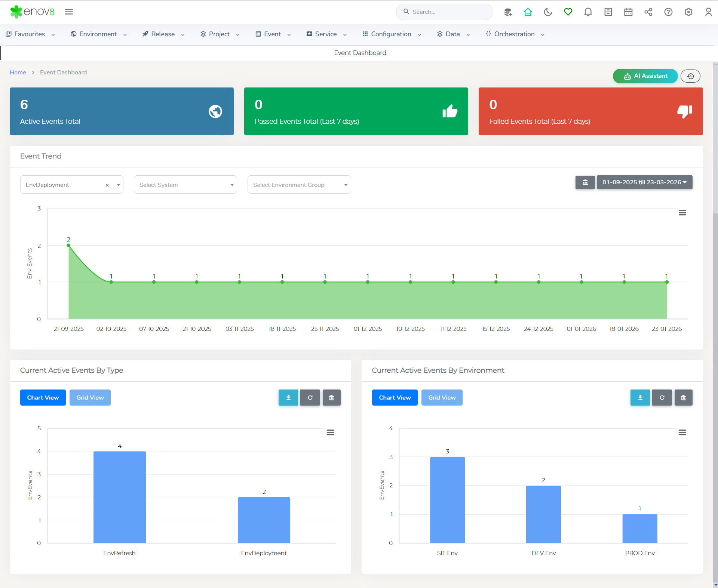The width and height of the screenshot is (718, 588).
Task: Go to Home breadcrumb link
Action: click(18, 73)
